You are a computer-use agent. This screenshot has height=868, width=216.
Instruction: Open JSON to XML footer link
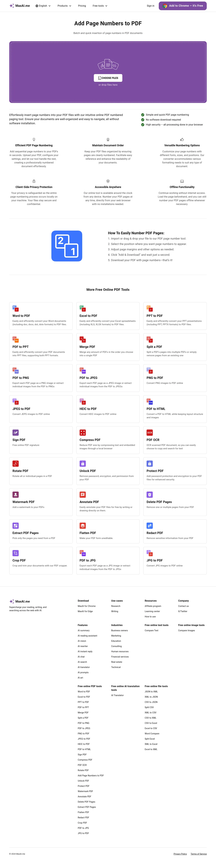point(151,691)
